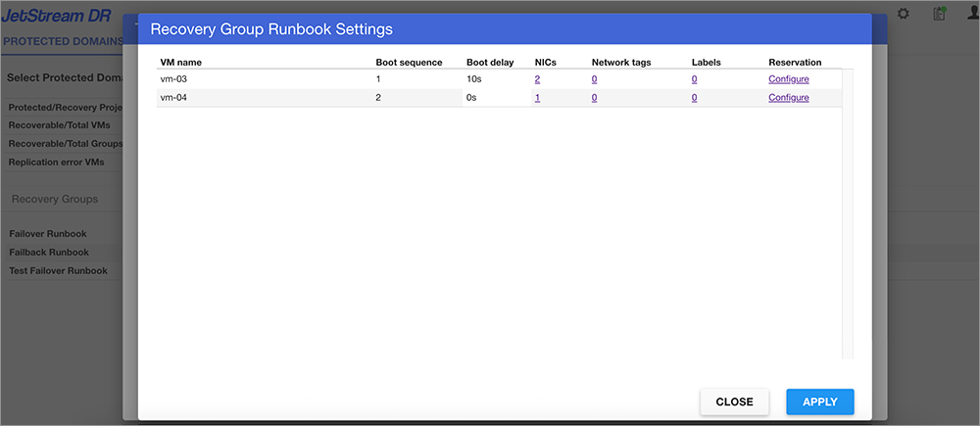Open Labels link for vm-04
The height and width of the screenshot is (426, 980).
click(694, 98)
